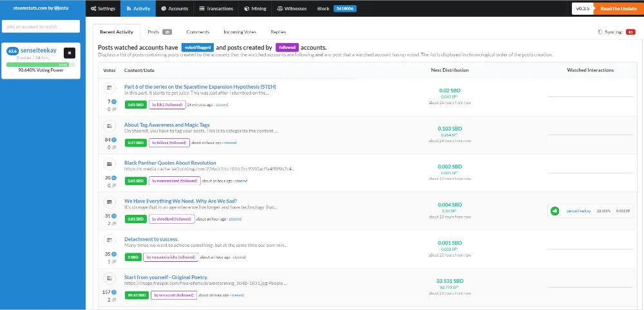The width and height of the screenshot is (644, 310).
Task: Click by mynameisricky (followed) author tag
Action: (x=171, y=257)
